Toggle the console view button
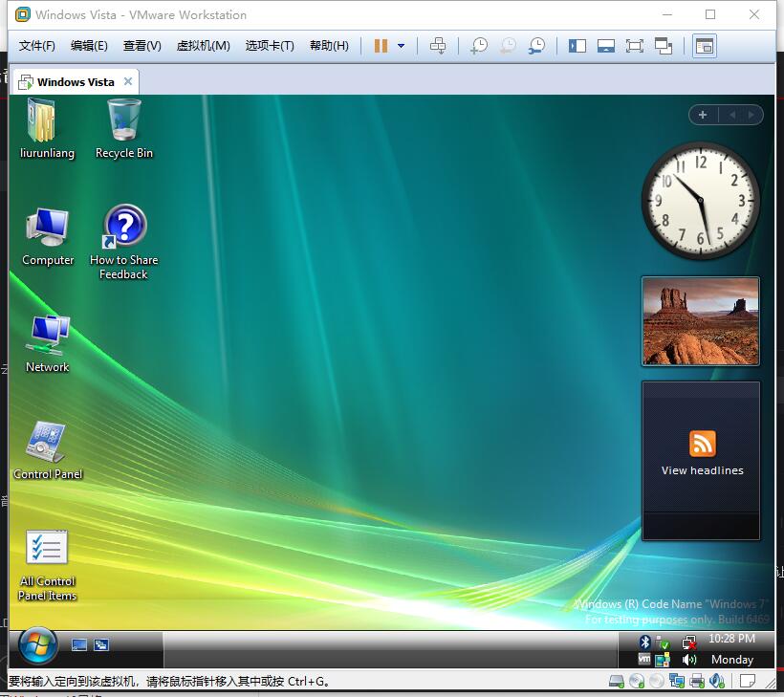Image resolution: width=784 pixels, height=697 pixels. (705, 46)
